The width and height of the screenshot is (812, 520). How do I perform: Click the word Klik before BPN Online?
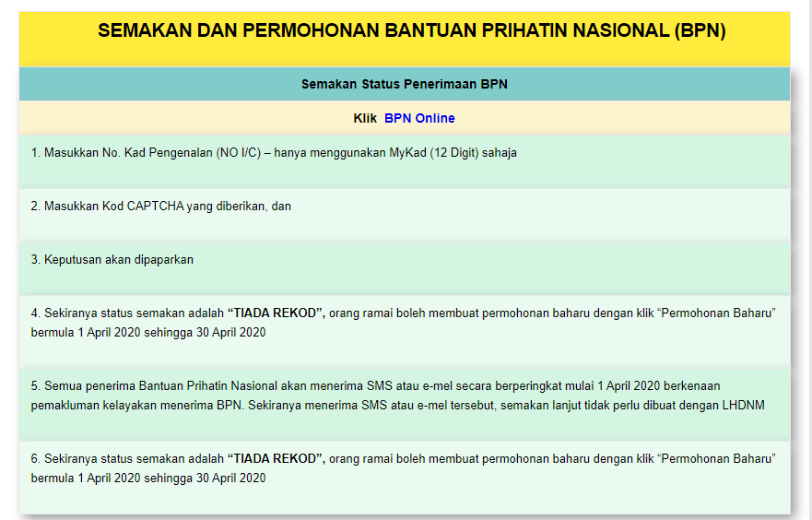[x=365, y=118]
